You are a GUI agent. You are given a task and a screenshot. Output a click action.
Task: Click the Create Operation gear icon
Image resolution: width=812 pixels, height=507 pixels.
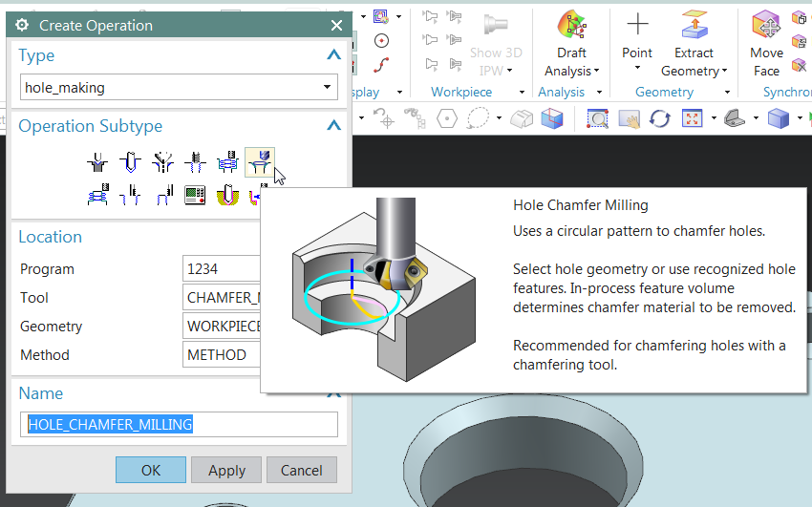(x=22, y=25)
